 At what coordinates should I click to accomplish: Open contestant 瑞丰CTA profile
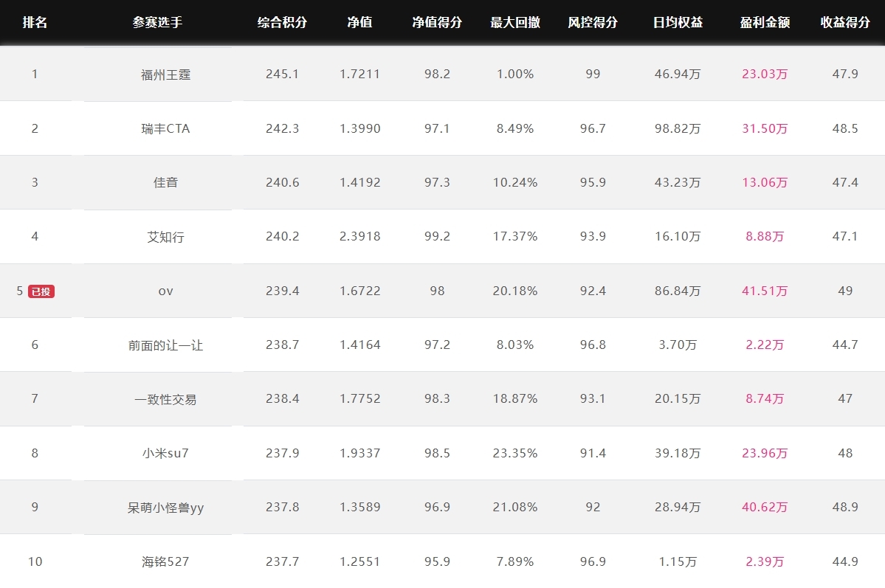click(x=165, y=128)
